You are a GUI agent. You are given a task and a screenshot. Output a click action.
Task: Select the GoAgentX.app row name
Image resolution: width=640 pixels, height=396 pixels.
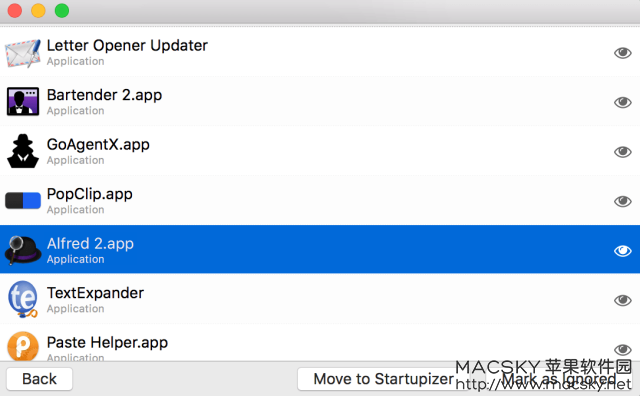pyautogui.click(x=98, y=145)
